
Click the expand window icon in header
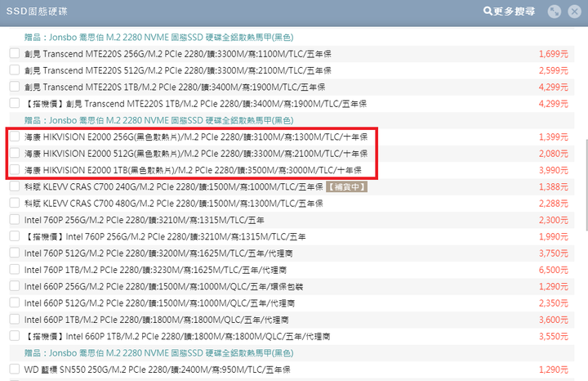[x=555, y=11]
